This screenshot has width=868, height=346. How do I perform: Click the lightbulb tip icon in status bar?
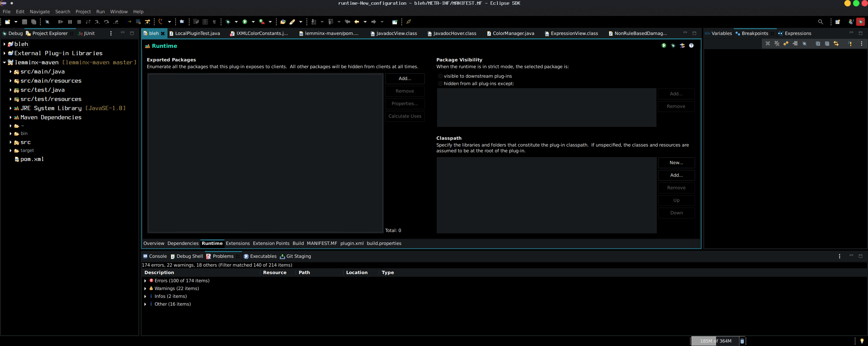862,341
